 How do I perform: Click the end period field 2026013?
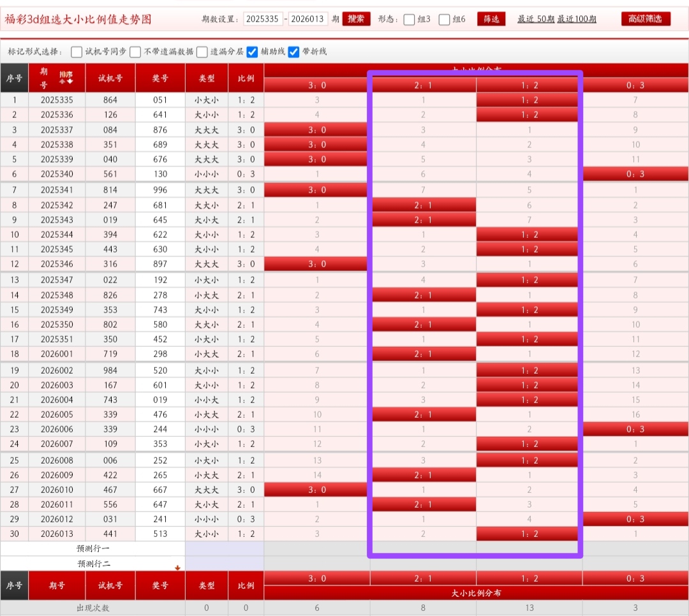coord(308,19)
